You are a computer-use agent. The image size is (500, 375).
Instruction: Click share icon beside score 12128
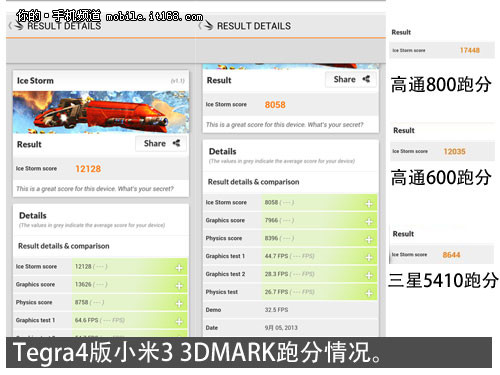tap(176, 143)
